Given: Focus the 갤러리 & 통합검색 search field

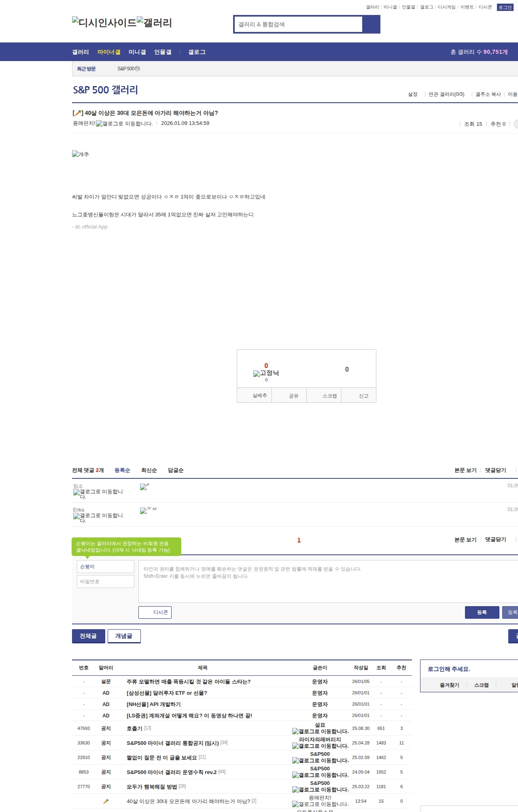Looking at the screenshot, I should (x=298, y=24).
